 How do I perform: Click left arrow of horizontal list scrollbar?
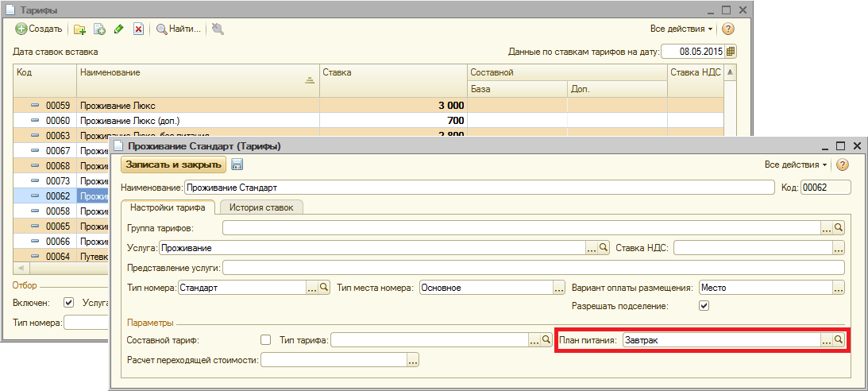click(21, 269)
